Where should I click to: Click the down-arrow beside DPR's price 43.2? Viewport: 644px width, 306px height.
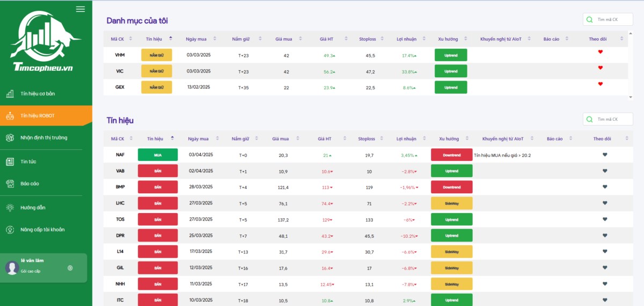(x=332, y=236)
